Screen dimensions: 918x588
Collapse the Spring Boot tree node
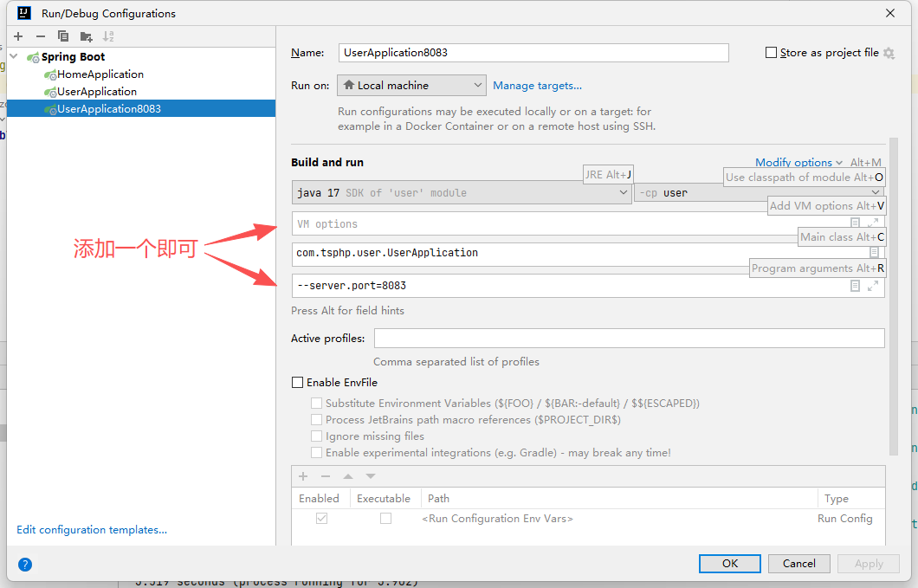tap(14, 56)
